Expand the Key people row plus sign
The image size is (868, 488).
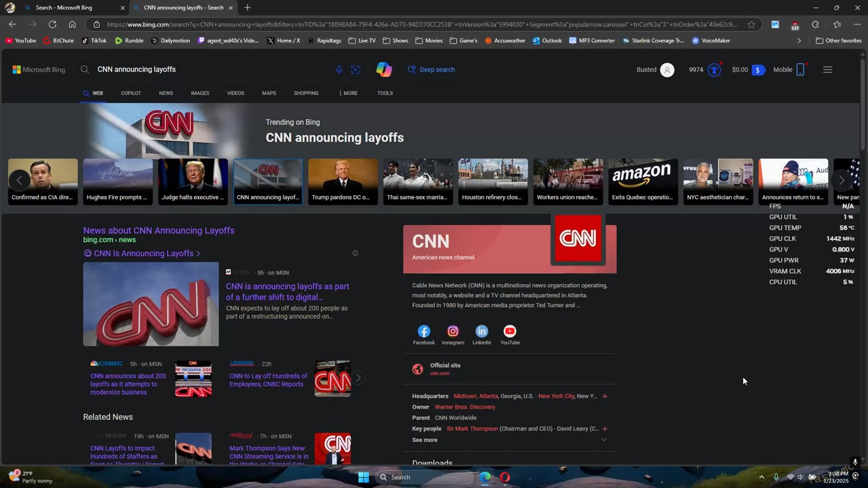(x=605, y=428)
